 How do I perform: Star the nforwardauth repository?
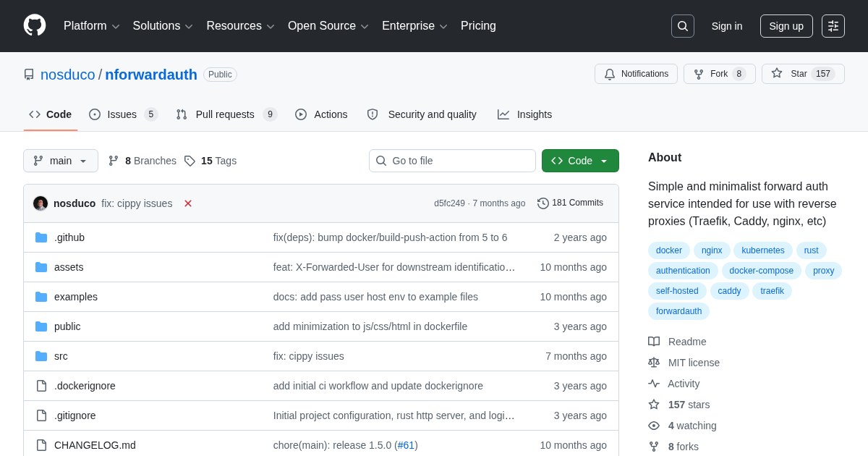(803, 74)
